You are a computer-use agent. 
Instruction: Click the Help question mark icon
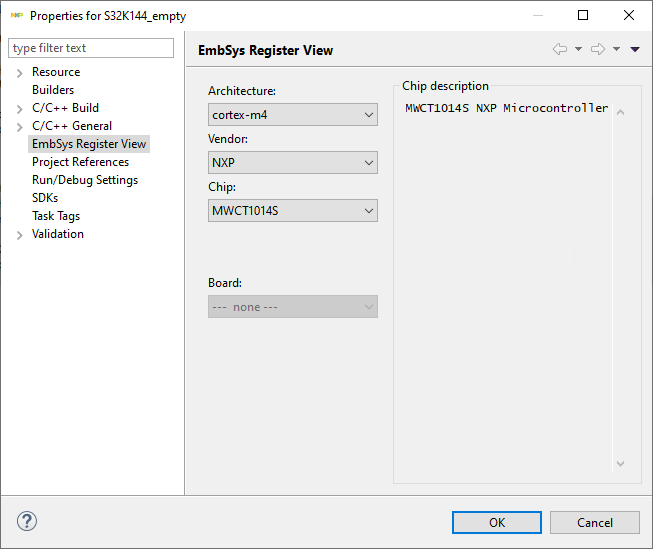pos(27,522)
